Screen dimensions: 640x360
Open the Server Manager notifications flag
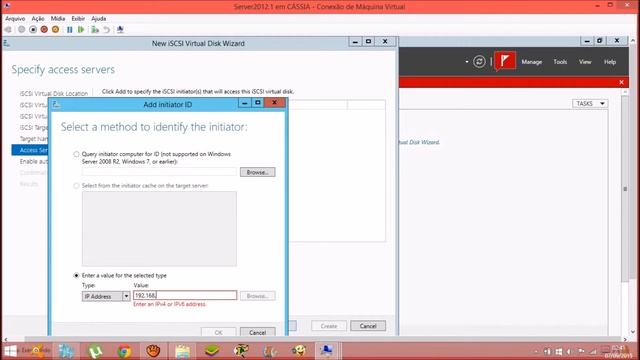pyautogui.click(x=505, y=61)
